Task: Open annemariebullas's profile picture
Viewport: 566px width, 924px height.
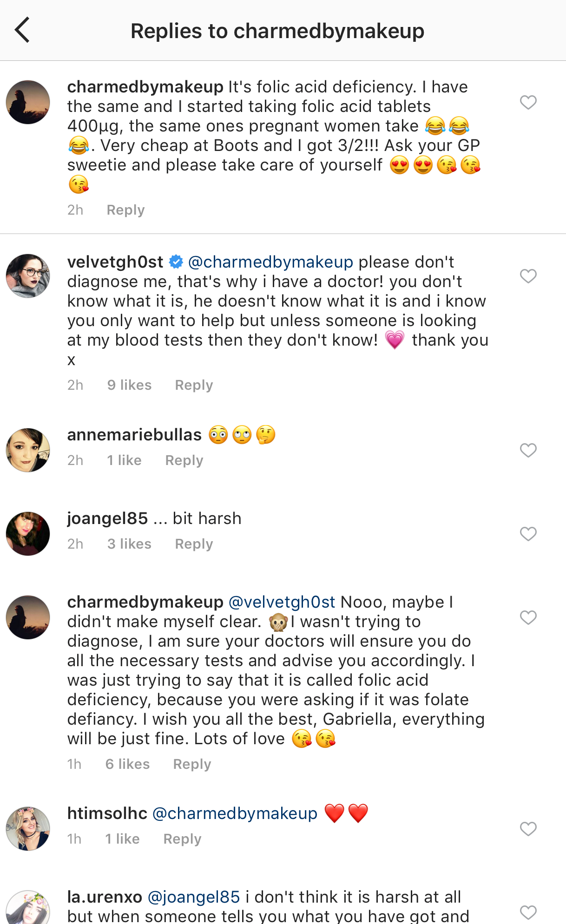Action: point(28,450)
